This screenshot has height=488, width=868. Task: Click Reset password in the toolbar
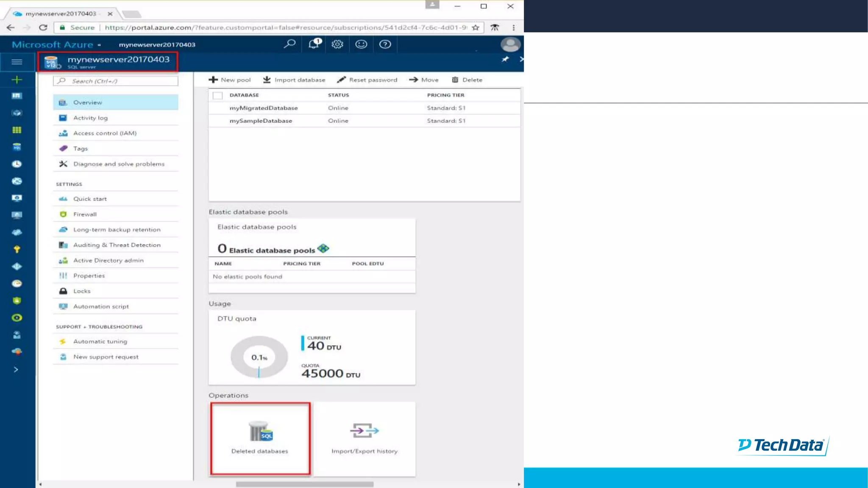click(x=367, y=80)
